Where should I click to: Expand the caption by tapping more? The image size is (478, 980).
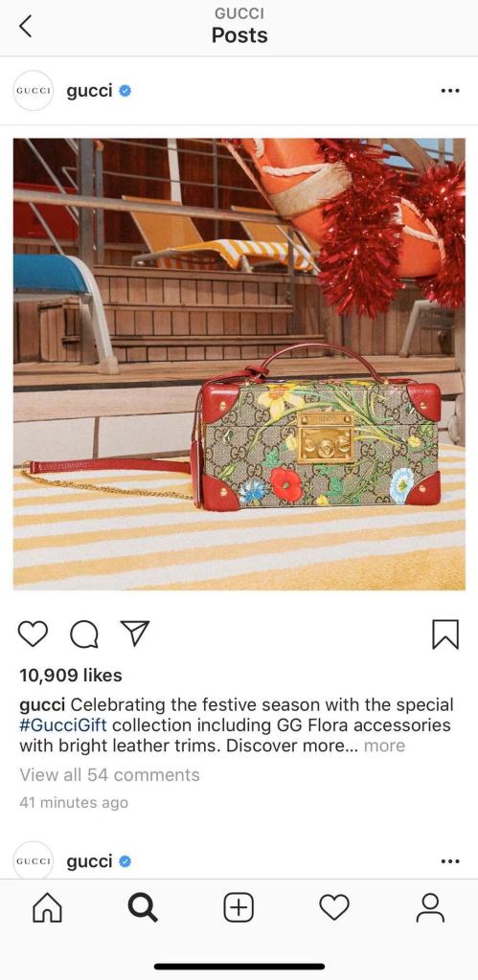click(x=384, y=746)
